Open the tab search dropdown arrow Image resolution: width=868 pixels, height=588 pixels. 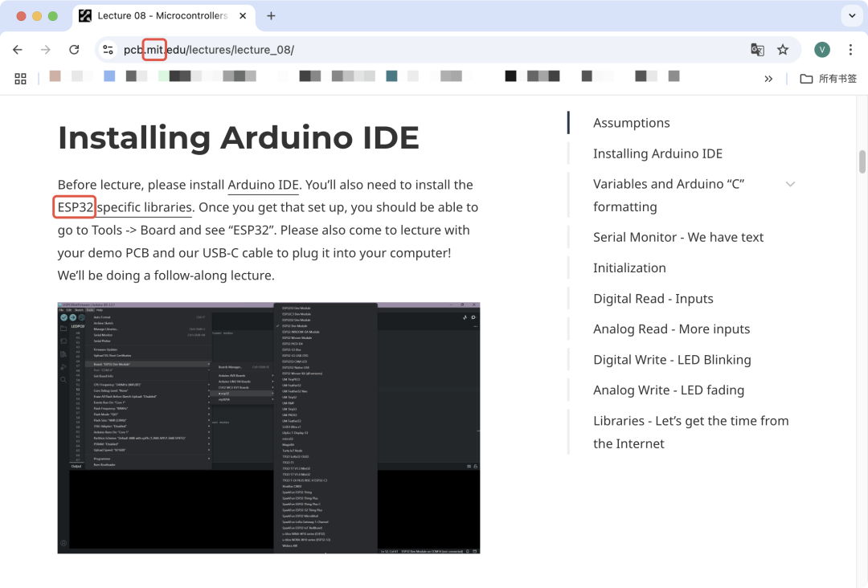pyautogui.click(x=852, y=16)
